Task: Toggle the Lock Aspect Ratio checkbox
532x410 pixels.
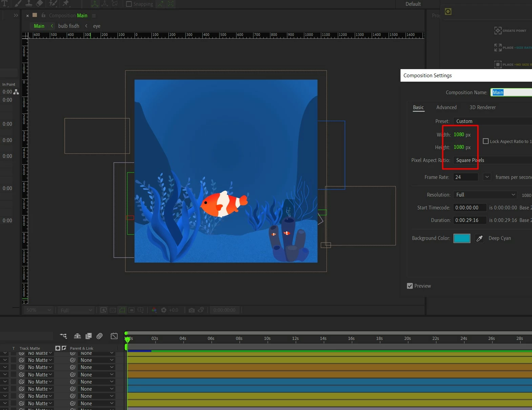Action: (486, 141)
